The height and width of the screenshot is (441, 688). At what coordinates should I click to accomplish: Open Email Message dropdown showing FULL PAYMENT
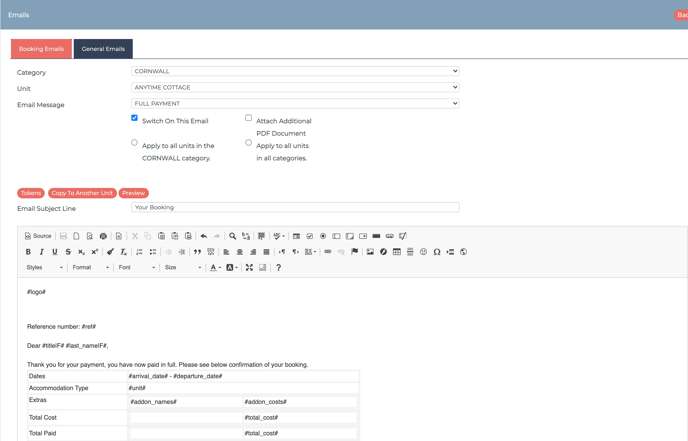[295, 104]
